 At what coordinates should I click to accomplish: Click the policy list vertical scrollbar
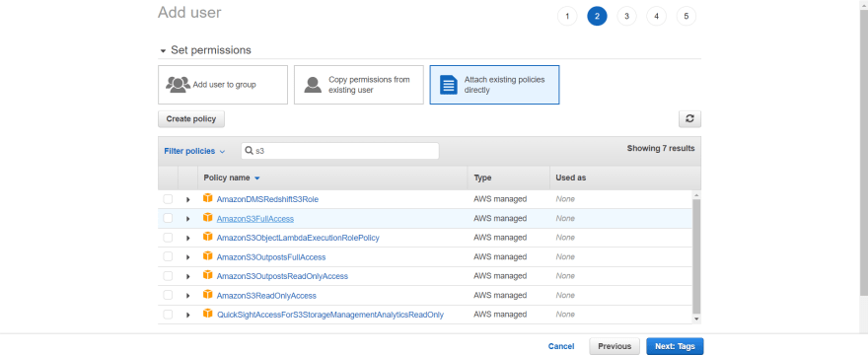(696, 256)
